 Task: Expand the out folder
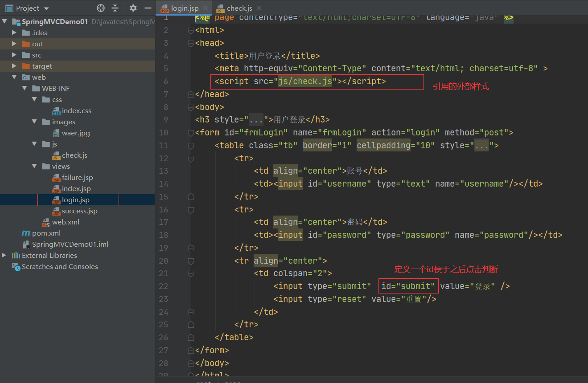(14, 44)
